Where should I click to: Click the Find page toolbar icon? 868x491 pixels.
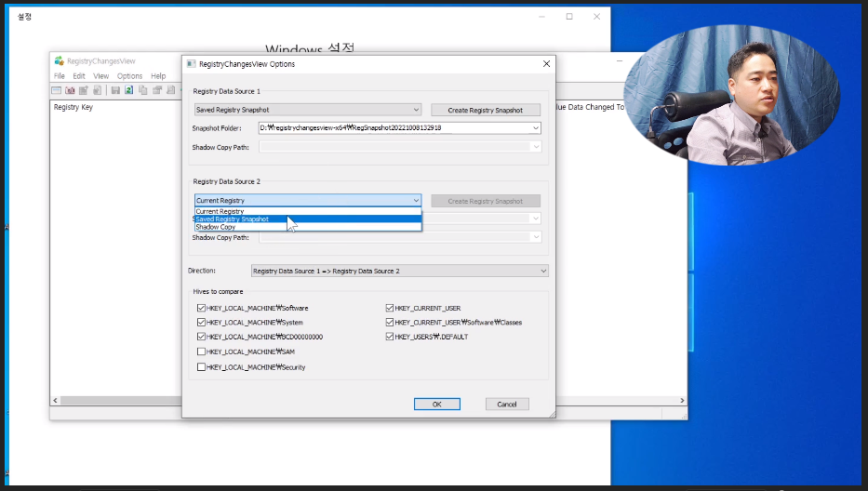pos(170,89)
